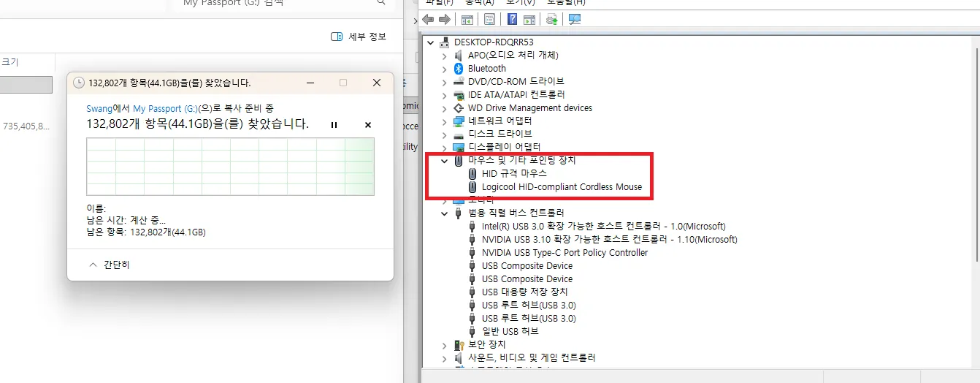Screen dimensions: 980x383
Task: Minimize the copy progress dialog
Action: [310, 83]
